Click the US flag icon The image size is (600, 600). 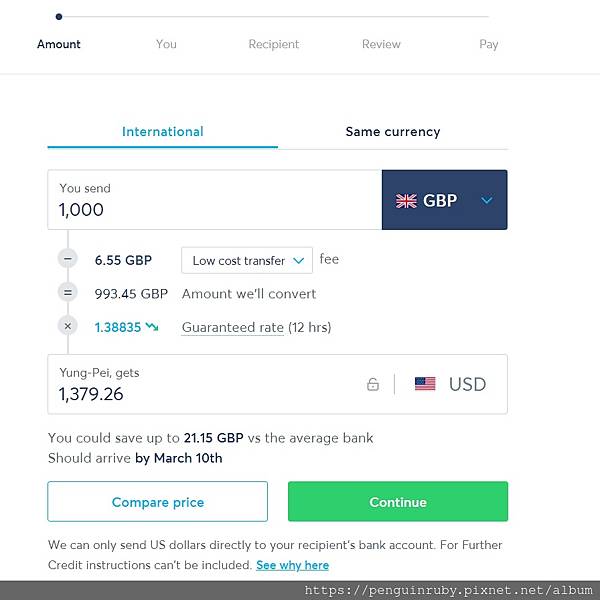[x=425, y=384]
